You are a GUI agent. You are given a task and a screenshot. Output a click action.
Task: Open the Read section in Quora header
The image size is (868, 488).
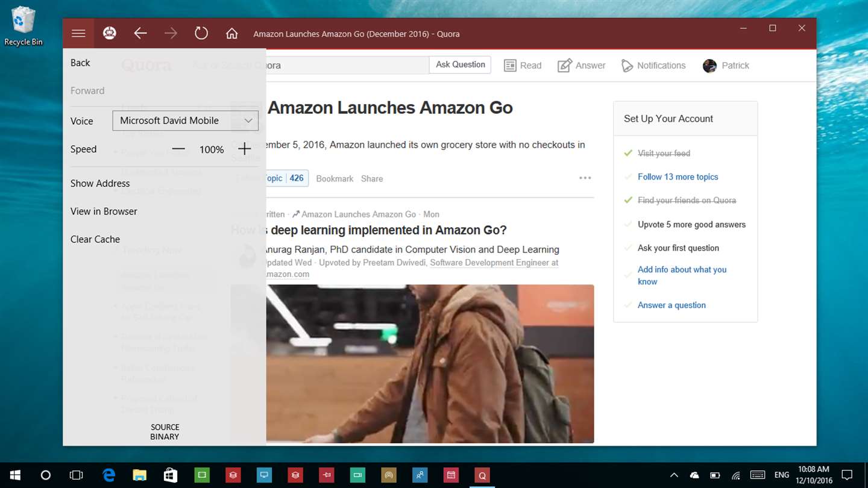pyautogui.click(x=523, y=65)
